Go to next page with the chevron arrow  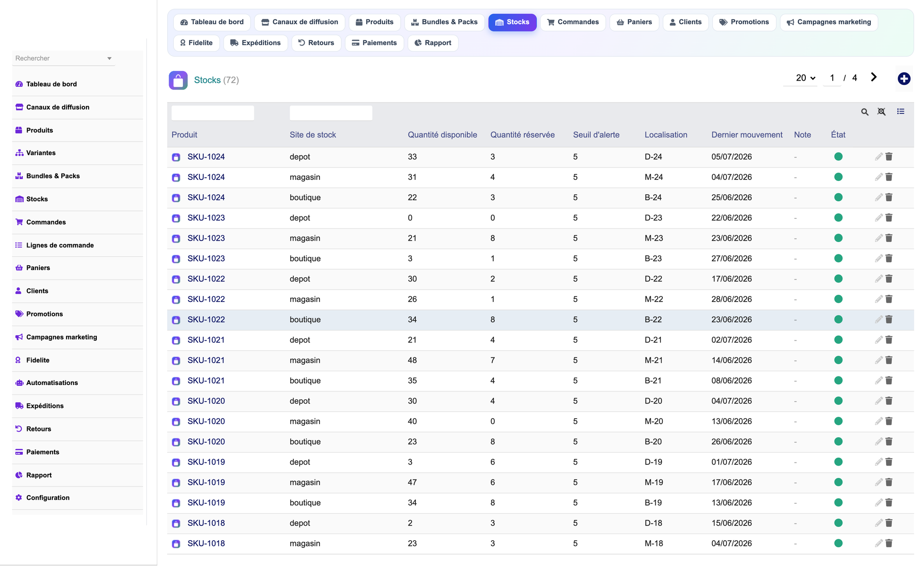tap(874, 77)
